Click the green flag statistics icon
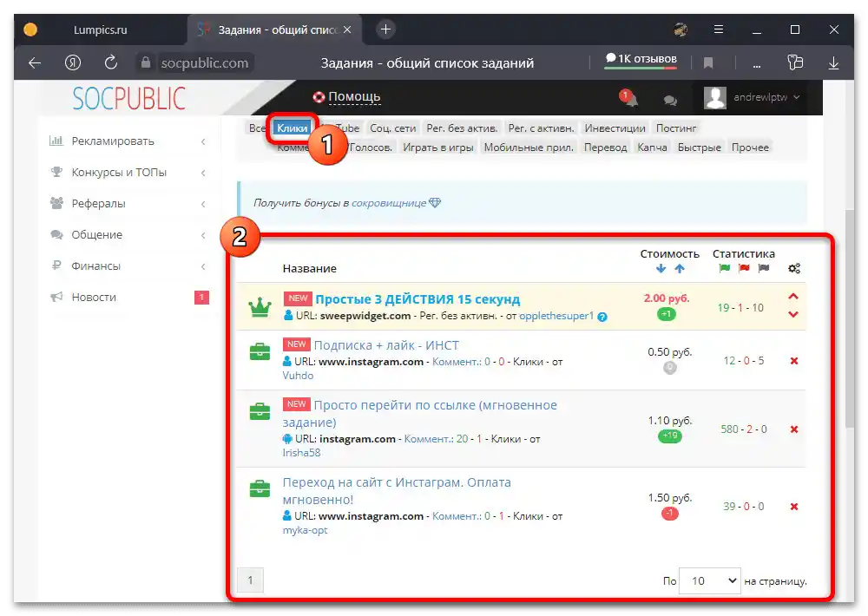The image size is (868, 616). (x=724, y=268)
